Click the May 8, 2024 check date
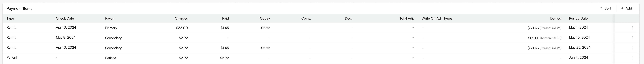Screen dimensions: 644x64 66,37
